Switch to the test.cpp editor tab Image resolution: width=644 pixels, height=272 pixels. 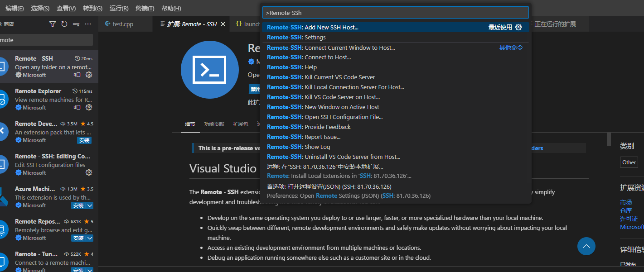pos(125,24)
